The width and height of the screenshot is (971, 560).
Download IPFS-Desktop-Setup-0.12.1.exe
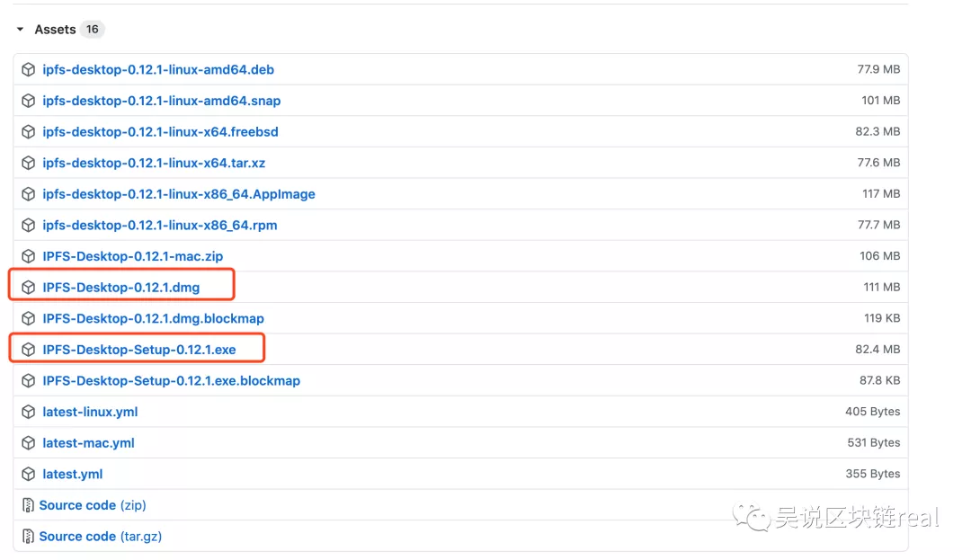coord(138,350)
